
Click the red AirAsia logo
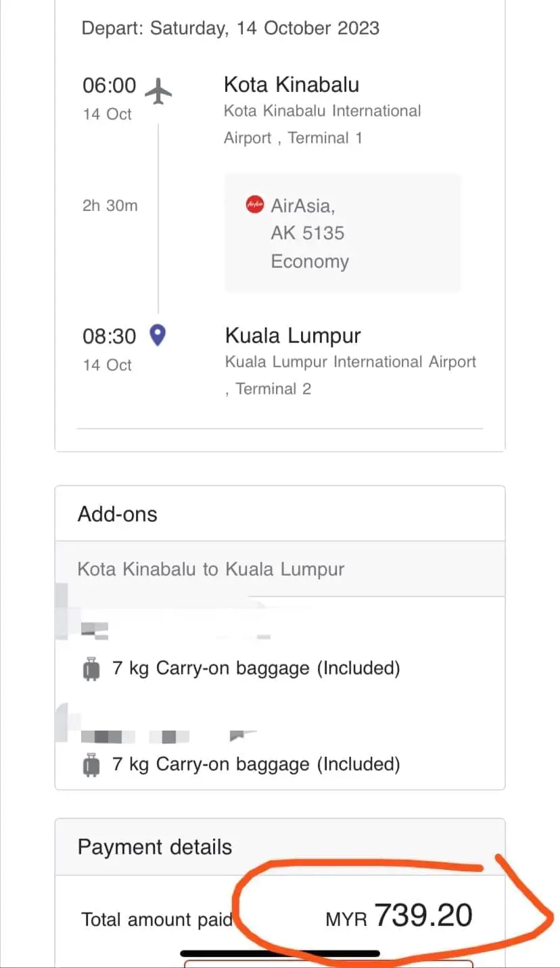tap(255, 204)
